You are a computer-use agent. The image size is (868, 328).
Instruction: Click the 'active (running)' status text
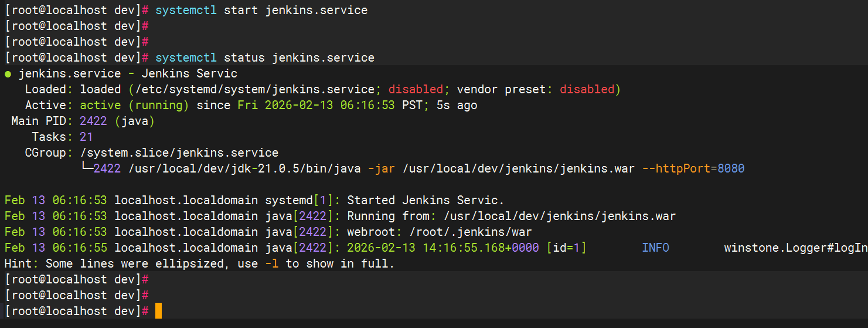pyautogui.click(x=134, y=105)
